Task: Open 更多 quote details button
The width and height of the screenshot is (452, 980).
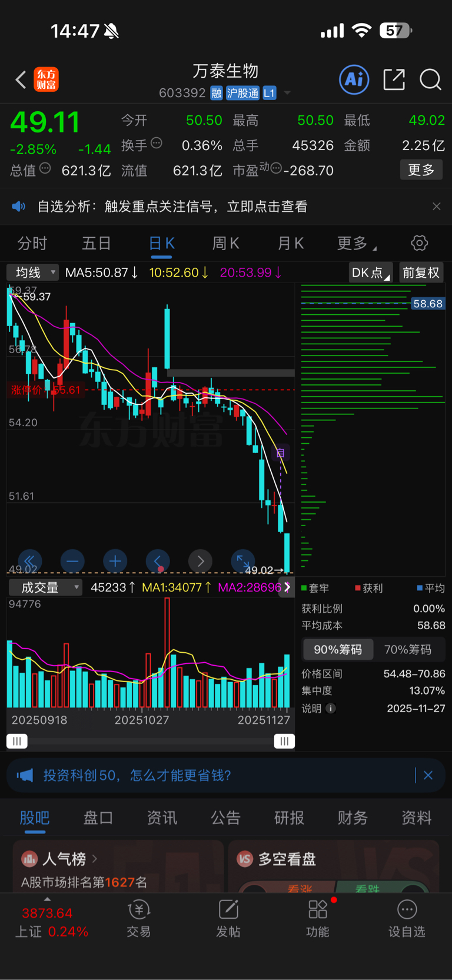Action: tap(421, 170)
